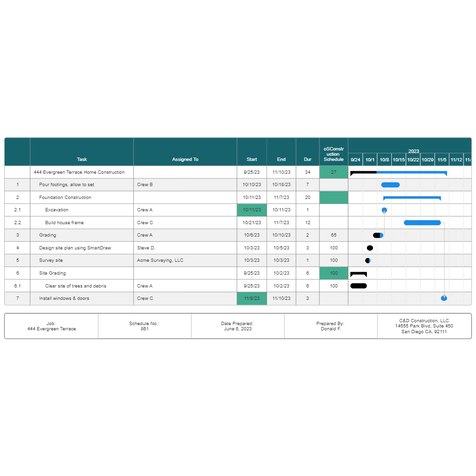Click the 11/5 week header in timeline

point(442,159)
